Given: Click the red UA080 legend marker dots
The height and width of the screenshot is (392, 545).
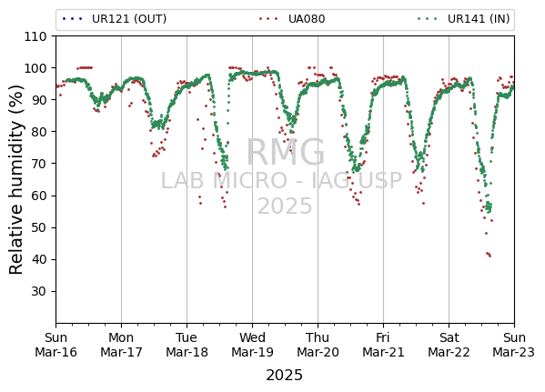Looking at the screenshot, I should 268,19.
